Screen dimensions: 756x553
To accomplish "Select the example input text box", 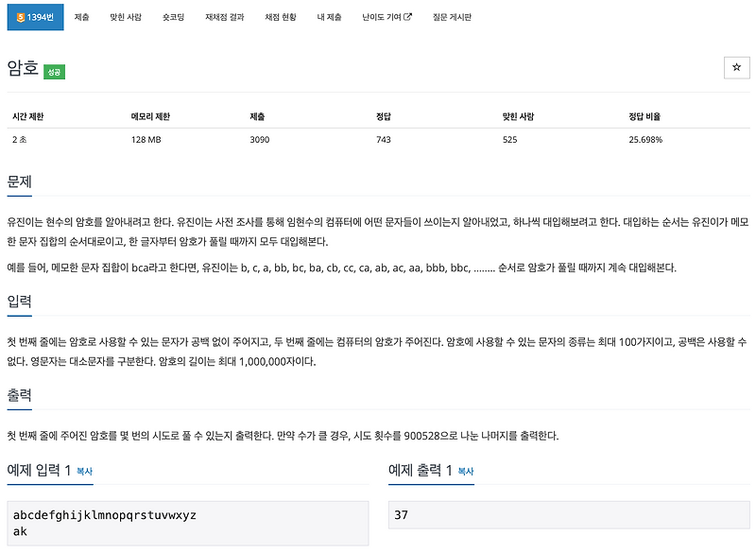I will [189, 521].
